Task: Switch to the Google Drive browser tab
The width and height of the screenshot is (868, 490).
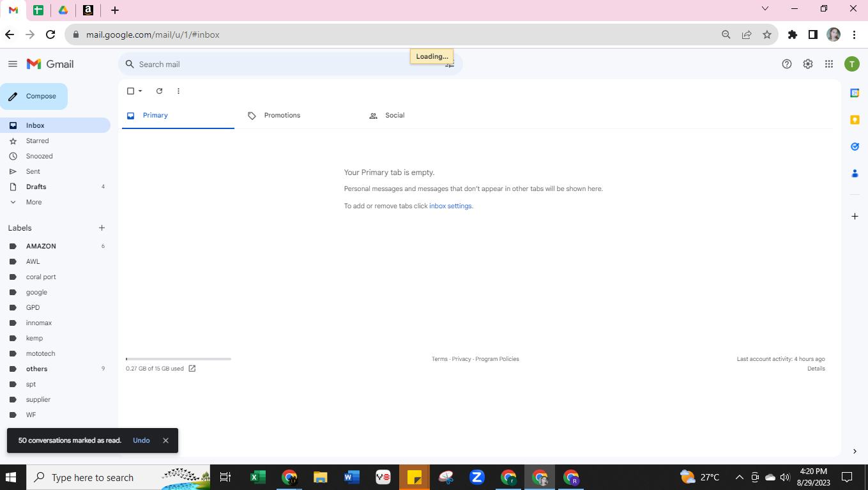Action: (63, 10)
